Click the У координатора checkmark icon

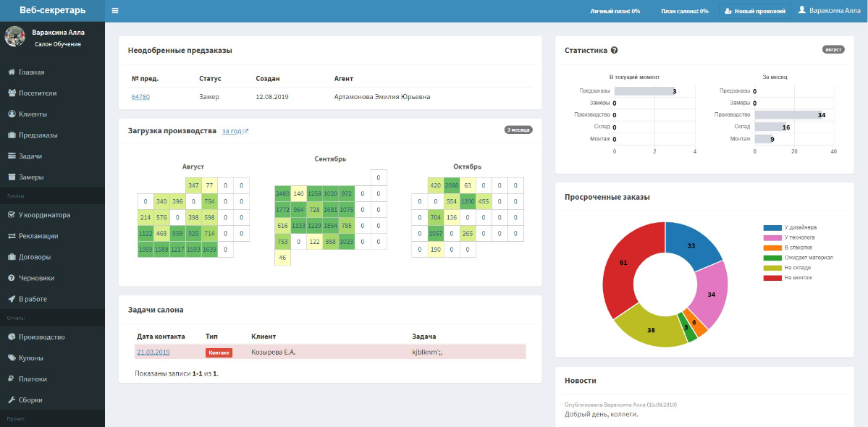(12, 215)
